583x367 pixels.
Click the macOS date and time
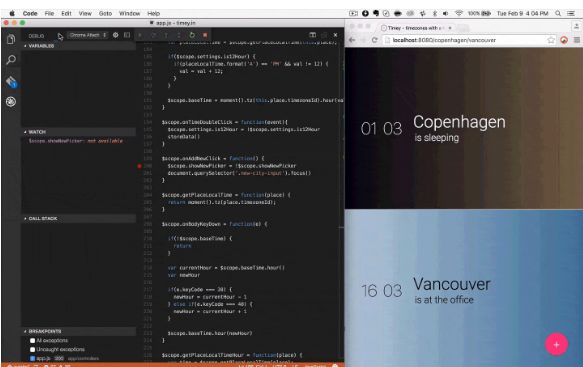coord(522,13)
